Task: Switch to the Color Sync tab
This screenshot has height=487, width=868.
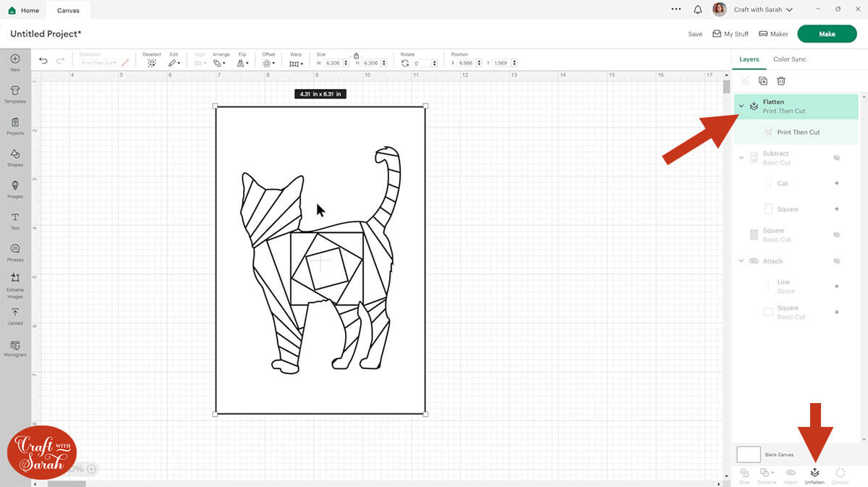Action: pyautogui.click(x=789, y=59)
